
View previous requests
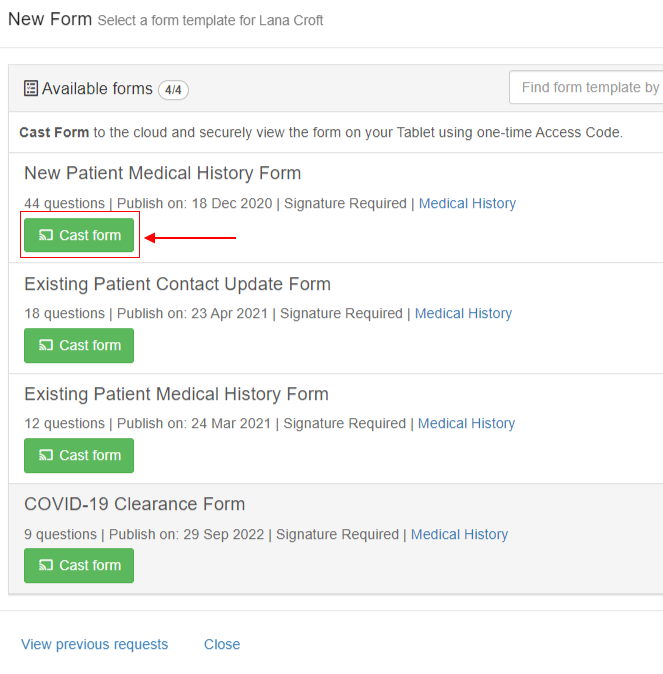tap(95, 644)
